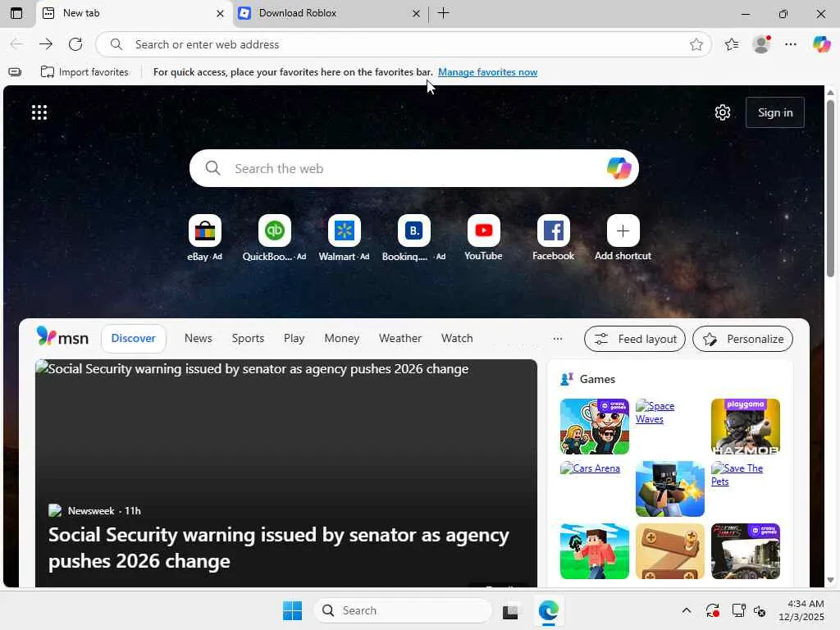The image size is (840, 630).
Task: Click the browser forward arrow
Action: point(46,44)
